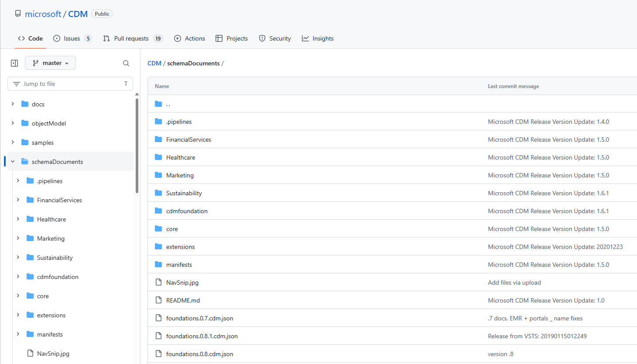Open foundations.0.8.1.cdm.json file
Image resolution: width=637 pixels, height=364 pixels.
coord(202,336)
